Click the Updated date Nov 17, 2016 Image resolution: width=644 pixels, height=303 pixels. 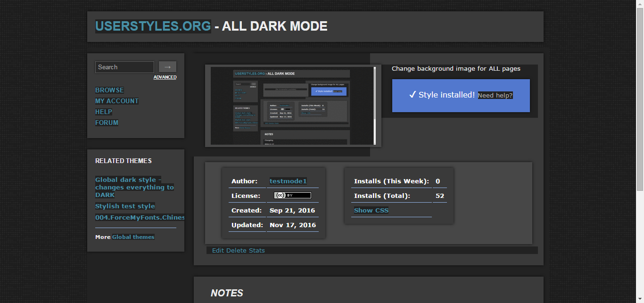coord(293,225)
